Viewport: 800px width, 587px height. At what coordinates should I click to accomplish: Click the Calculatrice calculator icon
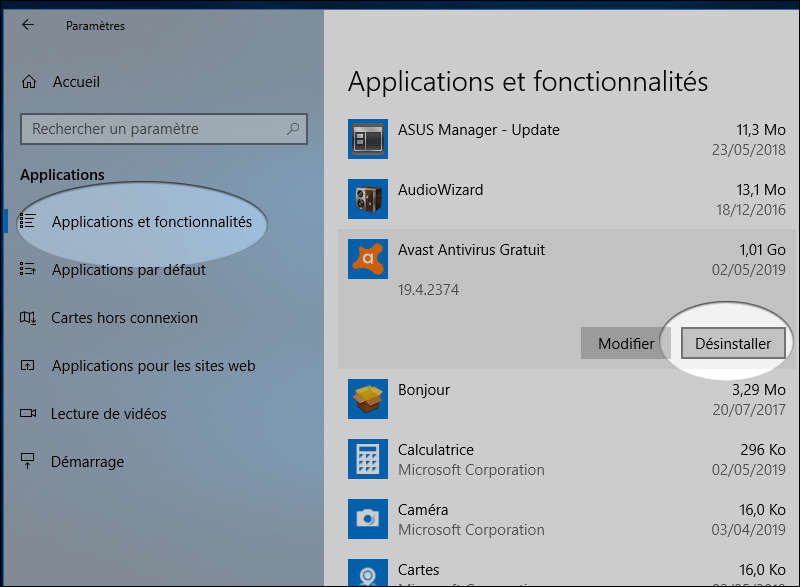click(x=367, y=459)
